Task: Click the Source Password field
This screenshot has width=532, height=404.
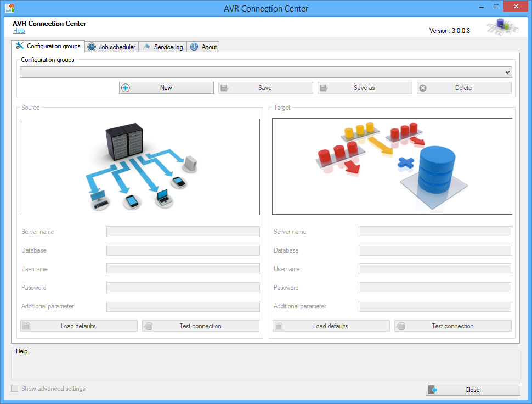Action: (183, 288)
